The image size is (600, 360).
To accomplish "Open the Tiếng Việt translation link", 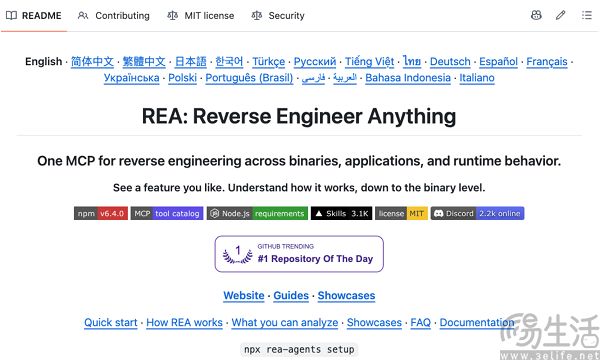I will (x=370, y=62).
